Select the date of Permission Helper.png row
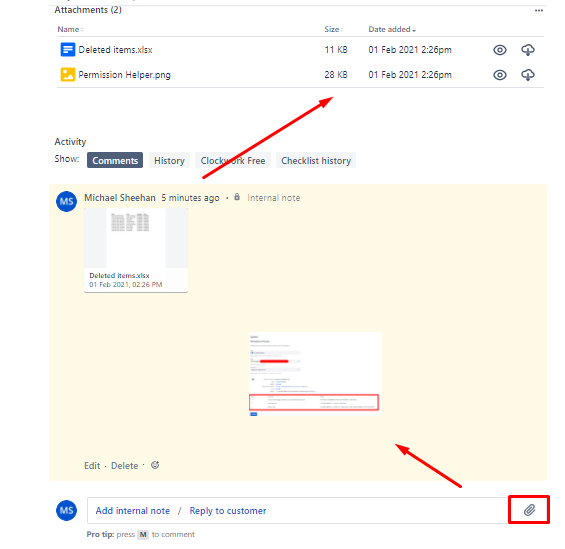 click(x=410, y=75)
